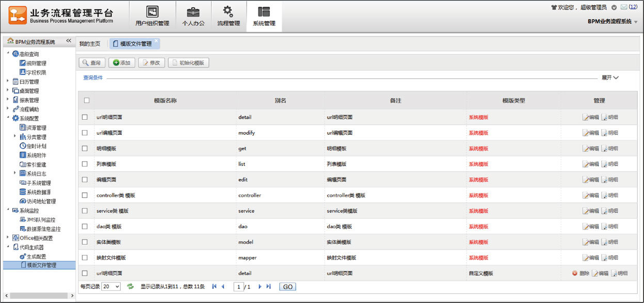The width and height of the screenshot is (644, 303).
Task: Click the 添加 button
Action: coord(121,63)
